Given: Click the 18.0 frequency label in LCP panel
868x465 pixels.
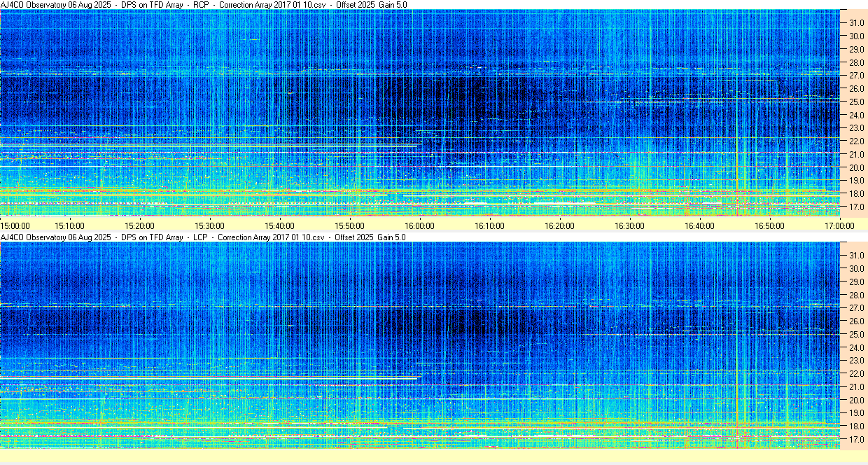Looking at the screenshot, I should coord(856,426).
